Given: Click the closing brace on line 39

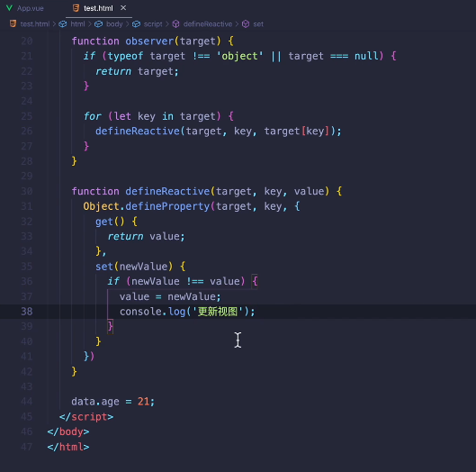Looking at the screenshot, I should click(x=111, y=326).
